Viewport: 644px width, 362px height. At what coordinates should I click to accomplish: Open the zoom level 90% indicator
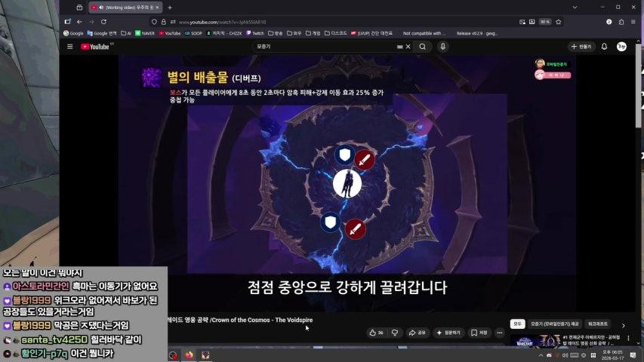point(545,22)
